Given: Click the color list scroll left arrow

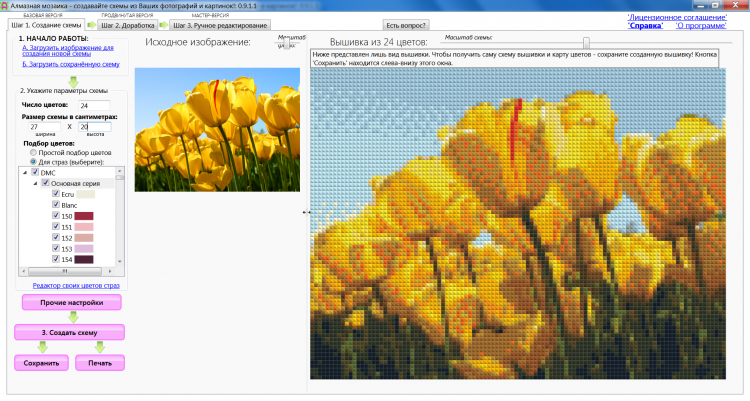Looking at the screenshot, I should (23, 271).
